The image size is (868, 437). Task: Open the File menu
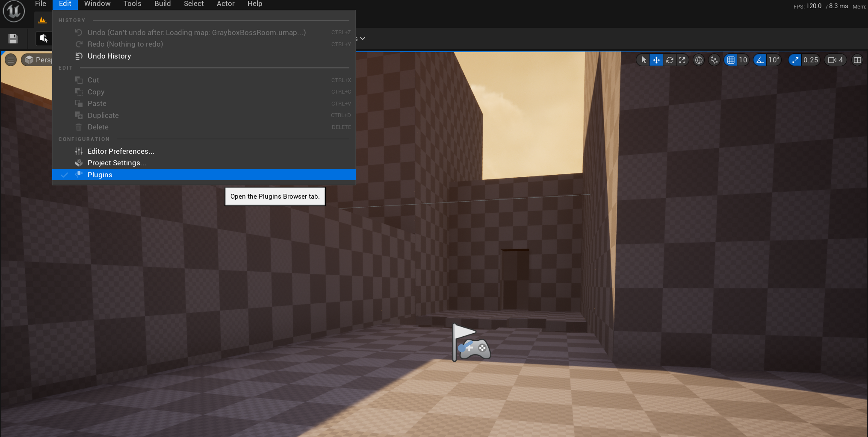pyautogui.click(x=41, y=4)
